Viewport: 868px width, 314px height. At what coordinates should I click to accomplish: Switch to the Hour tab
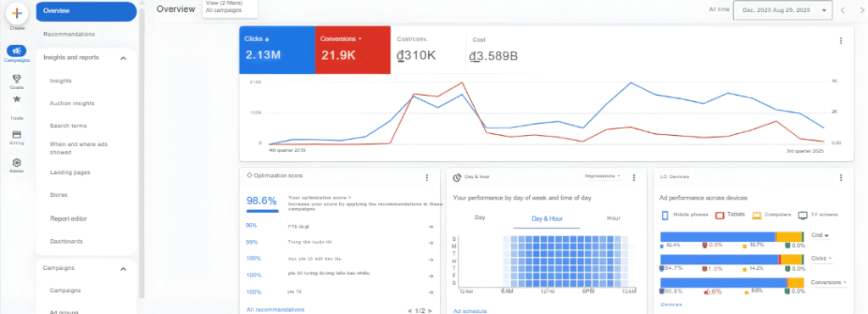(x=614, y=218)
